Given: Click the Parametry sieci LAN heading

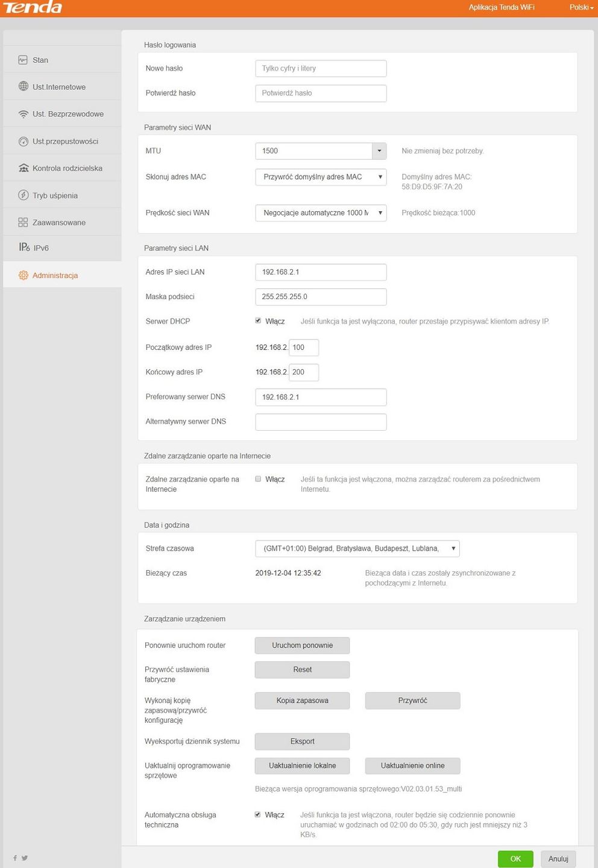Looking at the screenshot, I should click(176, 248).
